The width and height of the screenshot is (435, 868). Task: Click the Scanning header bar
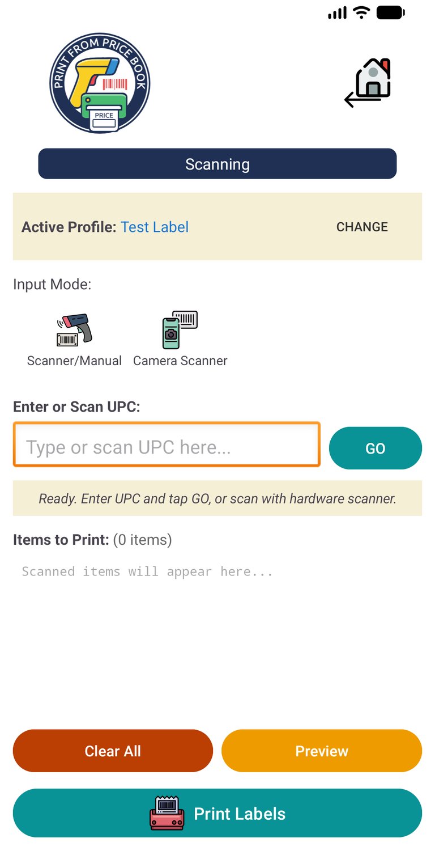click(x=217, y=164)
